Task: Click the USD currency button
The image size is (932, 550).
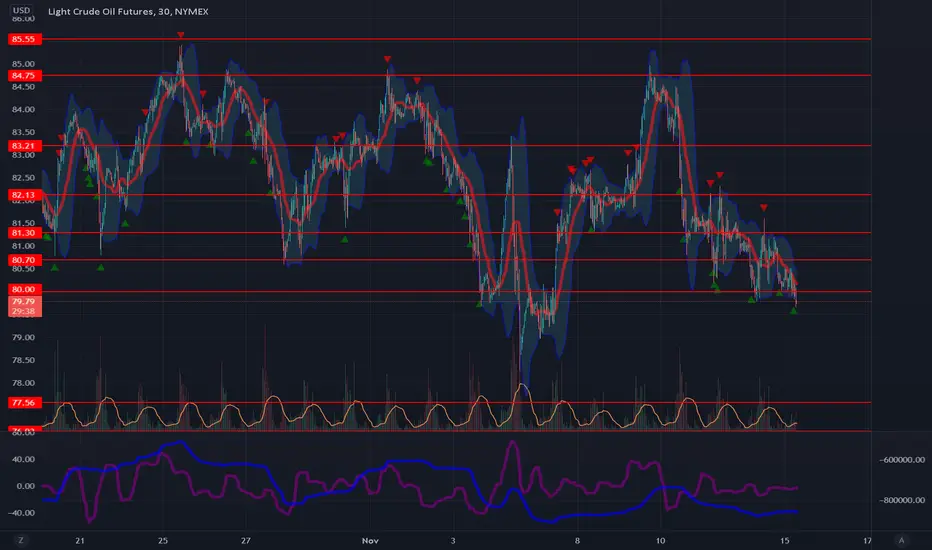Action: 21,10
